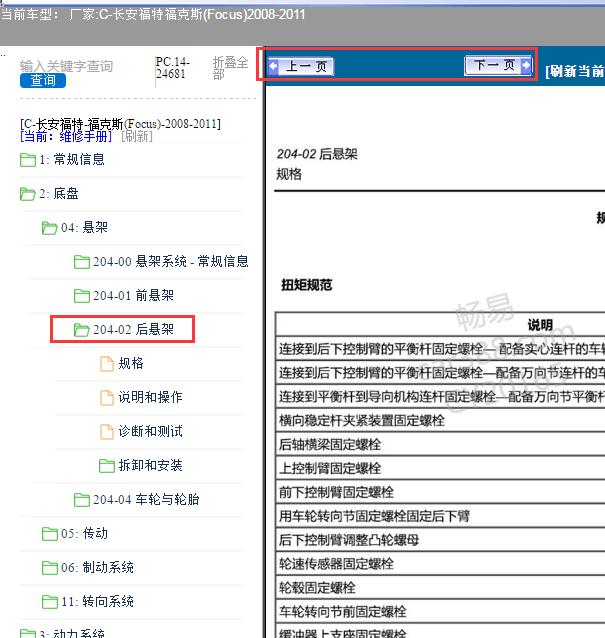Click folder icon beside 204-01 前悬架
The width and height of the screenshot is (605, 638).
click(x=81, y=296)
